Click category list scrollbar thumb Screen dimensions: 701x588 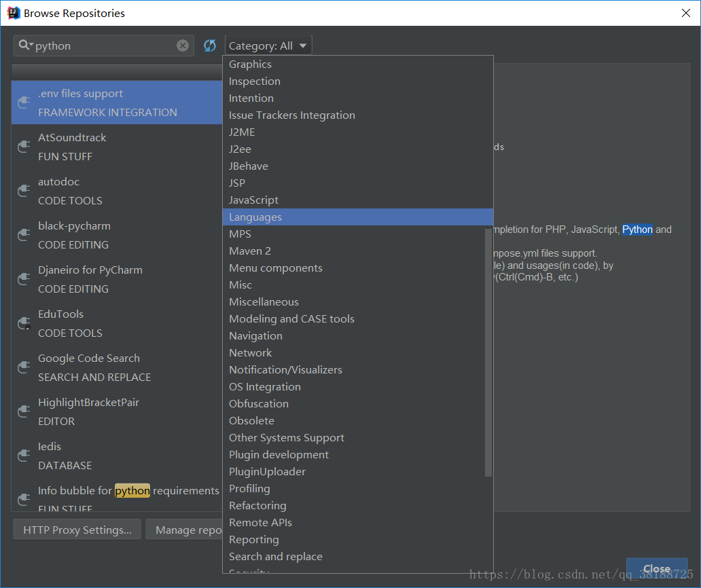[488, 352]
